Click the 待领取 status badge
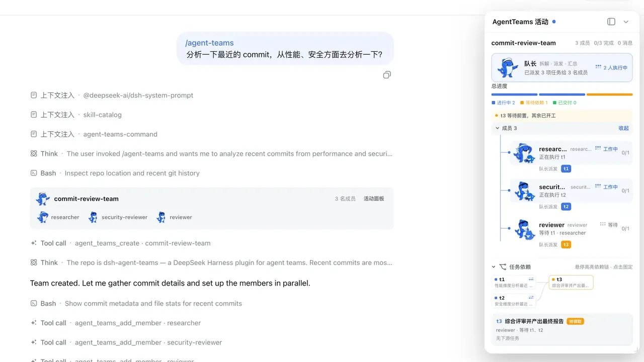 575,321
